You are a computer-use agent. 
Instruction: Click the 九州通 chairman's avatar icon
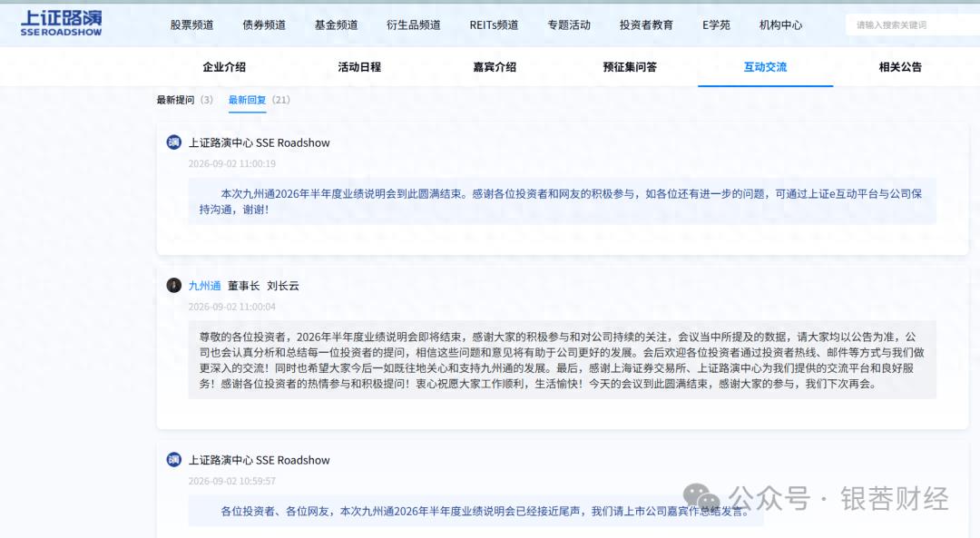(173, 286)
